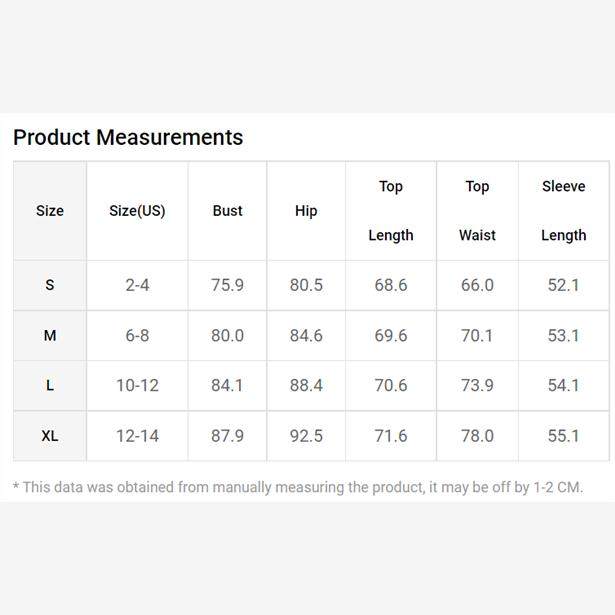
Task: Select the XL size row label
Action: 50,436
